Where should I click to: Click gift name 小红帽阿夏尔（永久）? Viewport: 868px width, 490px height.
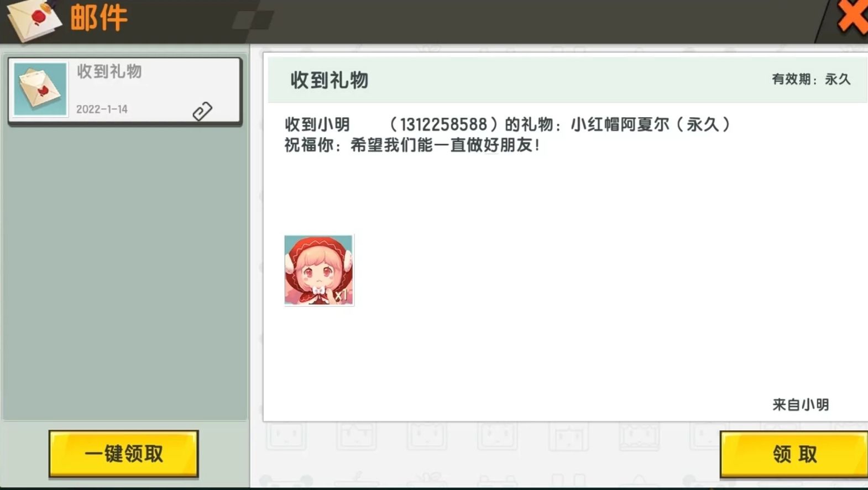tap(651, 124)
